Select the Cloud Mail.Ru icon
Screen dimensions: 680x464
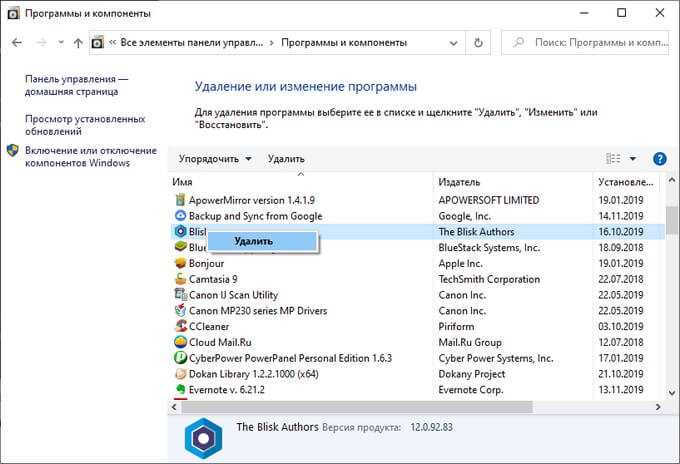coord(180,342)
